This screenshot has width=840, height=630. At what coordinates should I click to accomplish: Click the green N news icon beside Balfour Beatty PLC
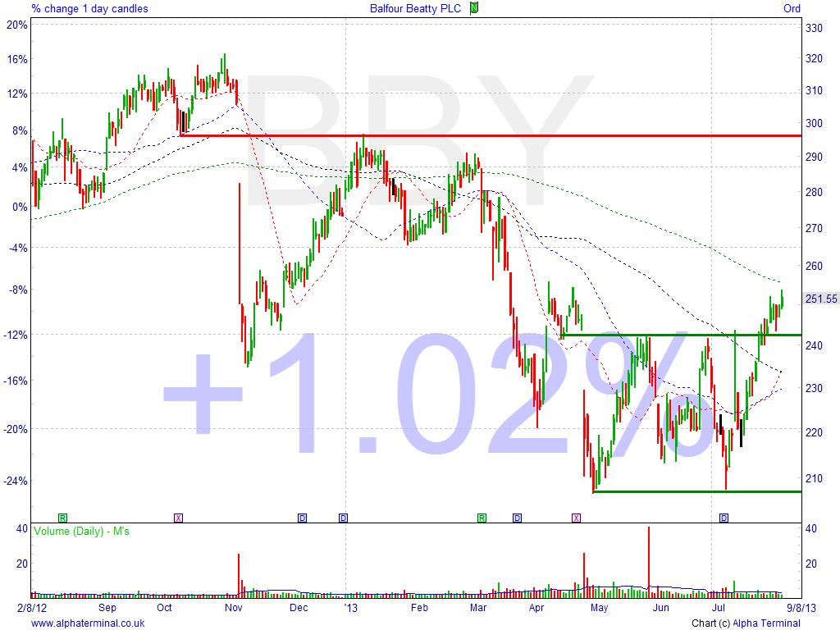[473, 8]
